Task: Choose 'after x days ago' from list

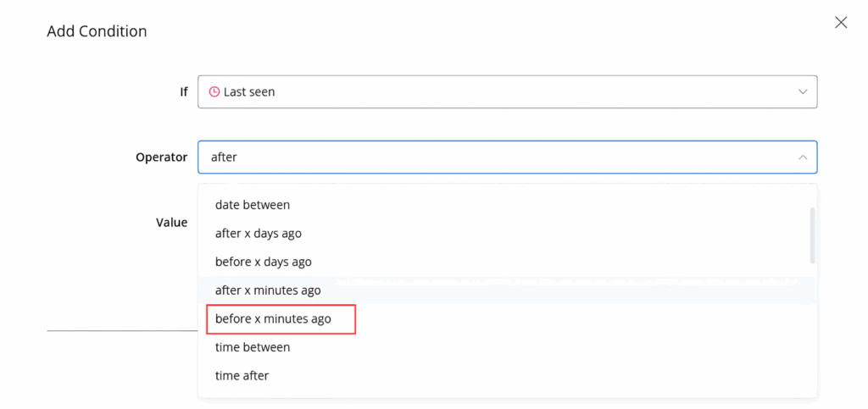Action: tap(259, 233)
